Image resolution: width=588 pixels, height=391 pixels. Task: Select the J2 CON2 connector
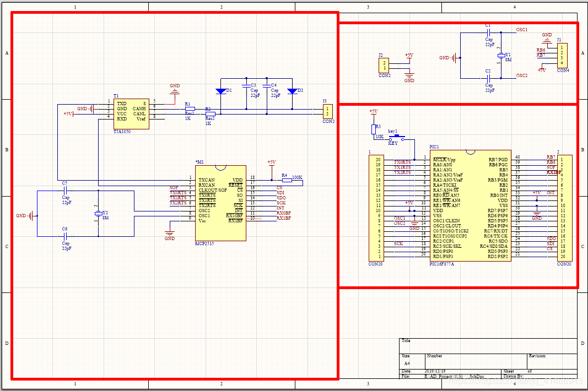pyautogui.click(x=384, y=66)
